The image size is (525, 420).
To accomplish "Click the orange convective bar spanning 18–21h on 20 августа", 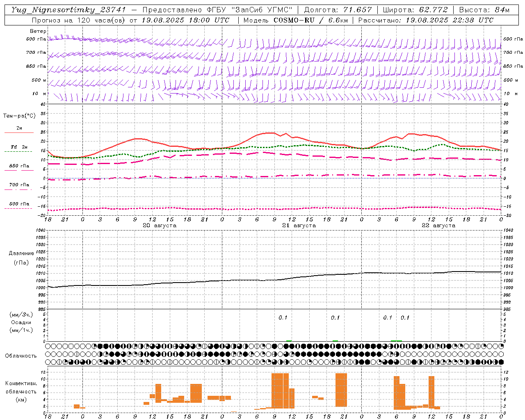I will click(196, 393).
